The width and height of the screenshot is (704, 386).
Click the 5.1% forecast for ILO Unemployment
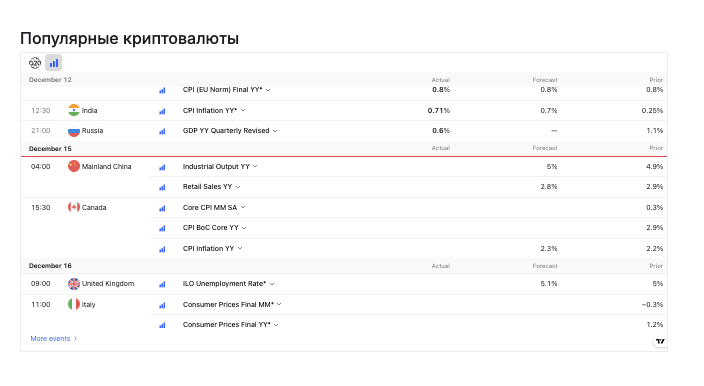pyautogui.click(x=549, y=284)
